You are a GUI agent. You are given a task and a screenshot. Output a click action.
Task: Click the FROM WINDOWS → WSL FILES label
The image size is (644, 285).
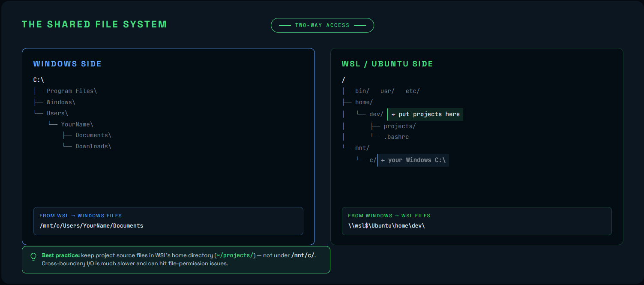click(389, 216)
